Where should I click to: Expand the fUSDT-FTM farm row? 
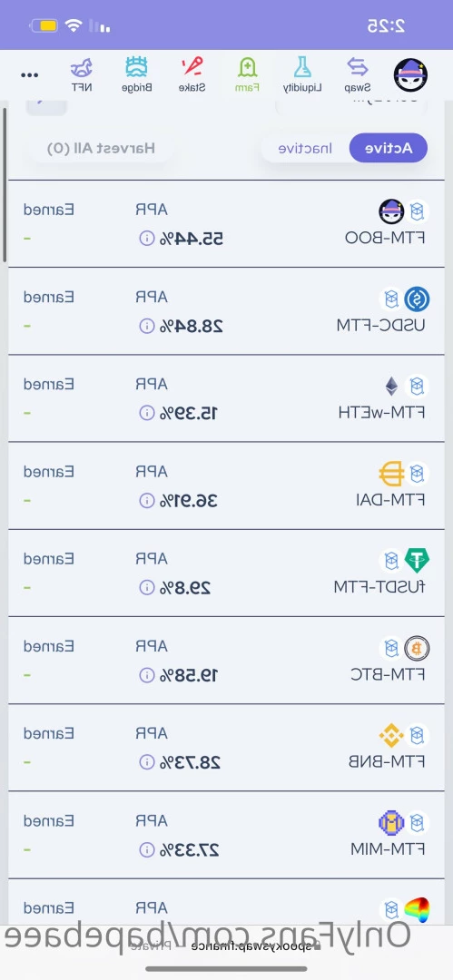[x=226, y=573]
